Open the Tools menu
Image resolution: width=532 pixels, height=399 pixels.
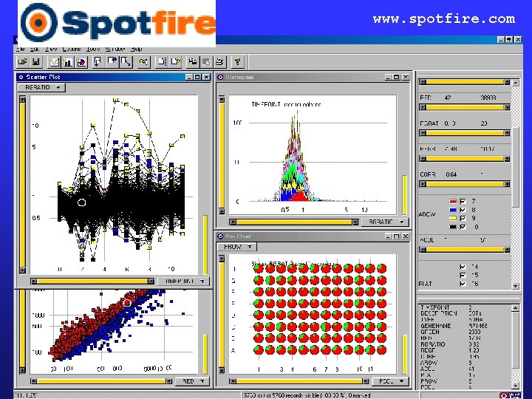[x=92, y=49]
